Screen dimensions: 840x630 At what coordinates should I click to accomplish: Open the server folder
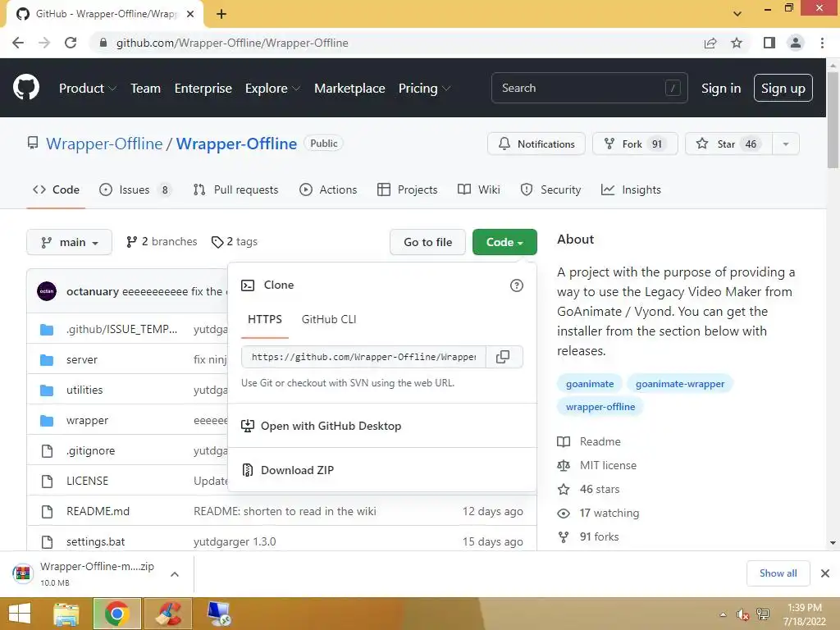[82, 359]
